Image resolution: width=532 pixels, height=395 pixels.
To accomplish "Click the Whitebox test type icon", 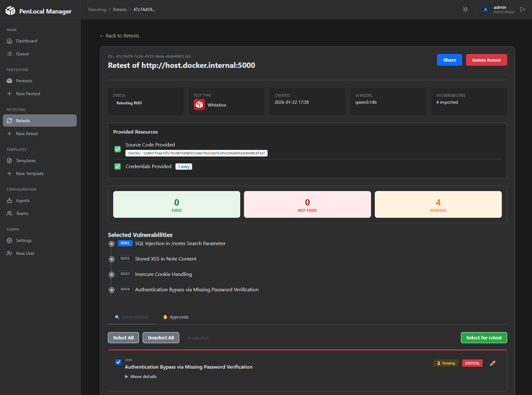I will pos(199,105).
